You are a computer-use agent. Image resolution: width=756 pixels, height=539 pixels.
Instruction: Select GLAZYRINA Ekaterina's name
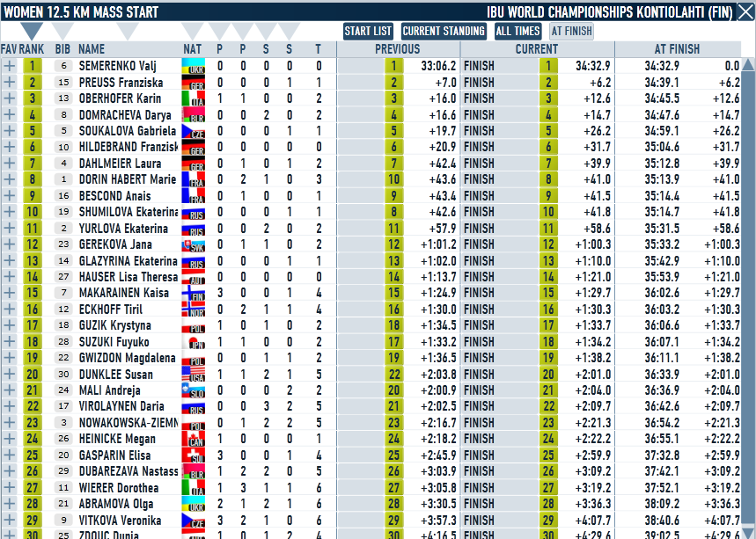(128, 260)
